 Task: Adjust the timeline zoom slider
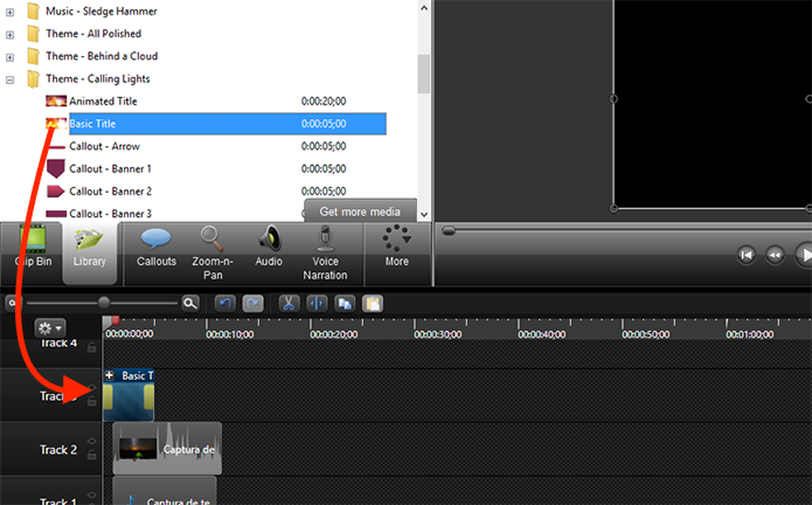tap(102, 303)
